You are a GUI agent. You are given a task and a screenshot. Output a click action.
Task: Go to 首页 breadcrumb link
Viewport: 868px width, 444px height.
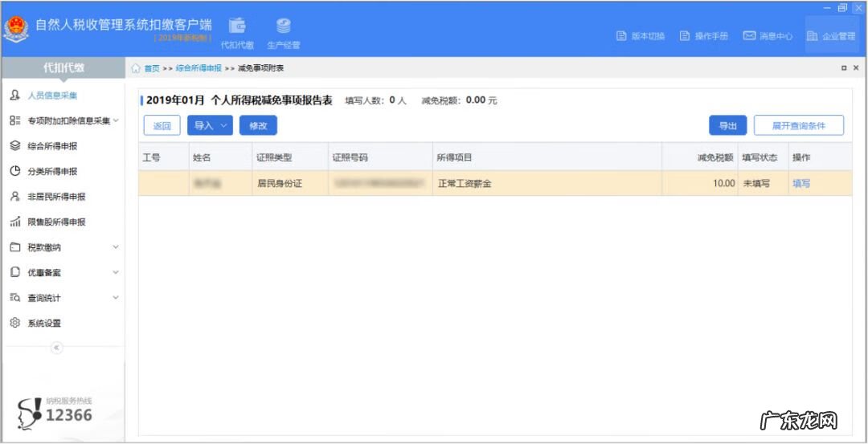pos(152,68)
